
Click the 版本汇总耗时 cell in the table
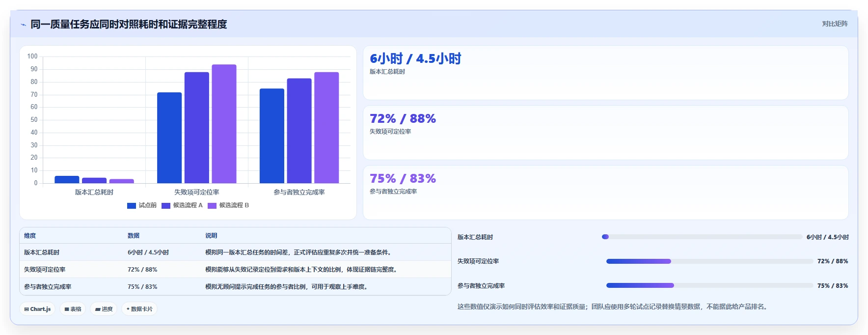pyautogui.click(x=42, y=252)
